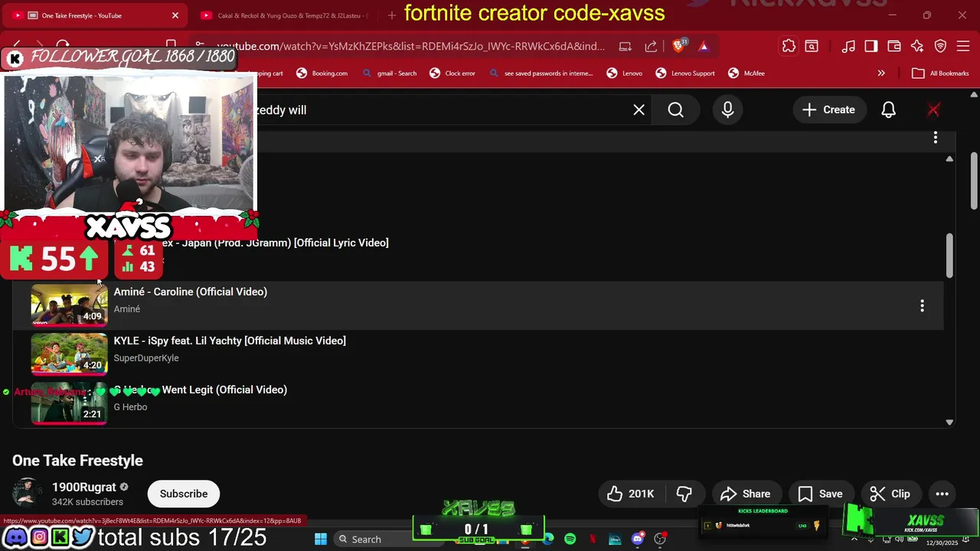980x551 pixels.
Task: Click the YouTube search magnifier button
Action: point(675,110)
